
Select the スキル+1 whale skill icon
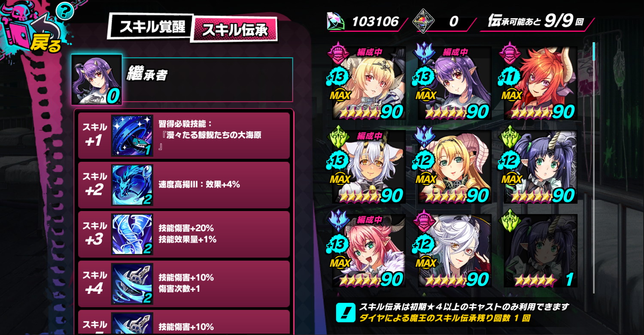(132, 136)
